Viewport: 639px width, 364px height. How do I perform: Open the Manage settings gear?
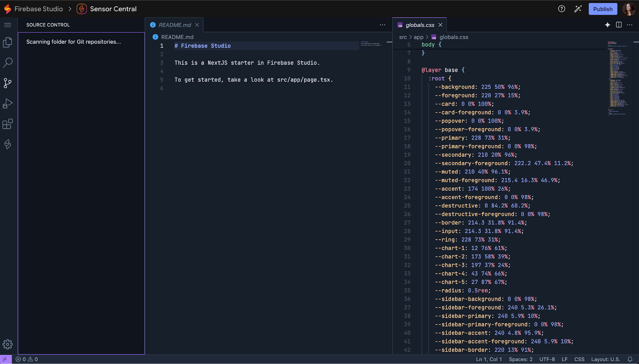(8, 344)
